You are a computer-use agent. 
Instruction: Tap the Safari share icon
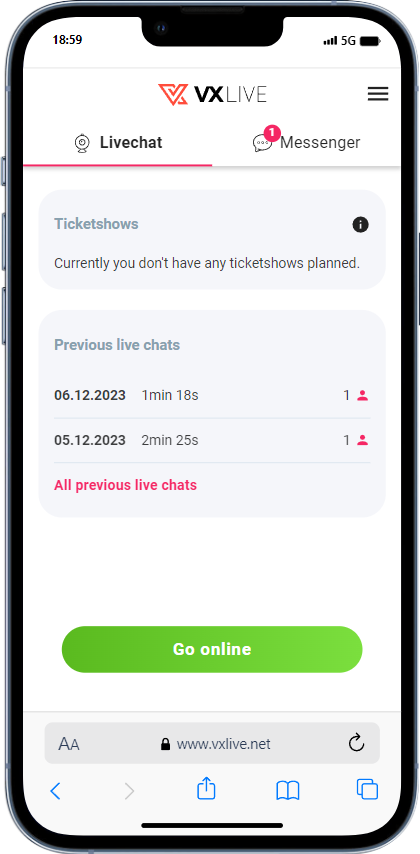click(206, 789)
